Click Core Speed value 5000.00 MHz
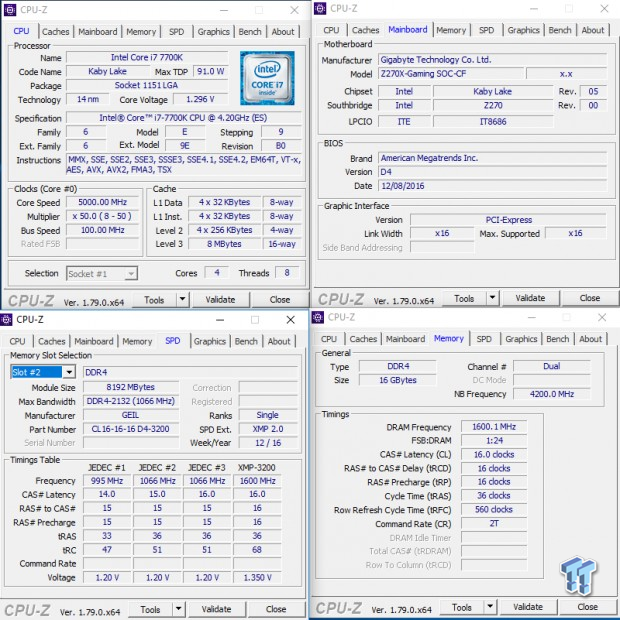620x620 pixels. coord(102,202)
